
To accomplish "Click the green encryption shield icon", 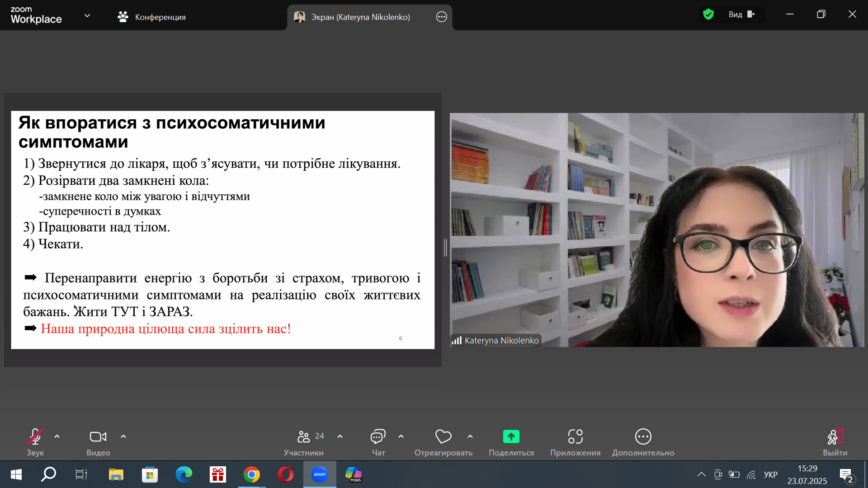I will pos(708,14).
